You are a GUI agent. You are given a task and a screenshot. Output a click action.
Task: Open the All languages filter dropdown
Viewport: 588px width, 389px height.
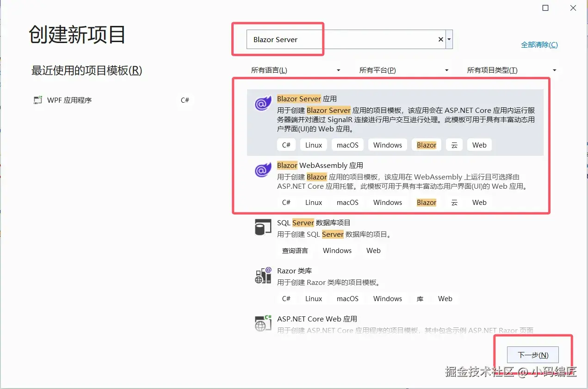pyautogui.click(x=296, y=70)
